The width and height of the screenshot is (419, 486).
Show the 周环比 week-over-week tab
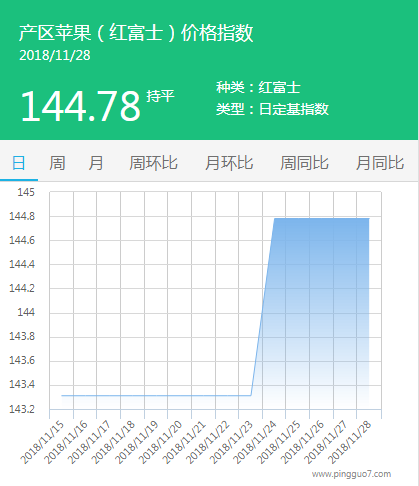click(153, 163)
